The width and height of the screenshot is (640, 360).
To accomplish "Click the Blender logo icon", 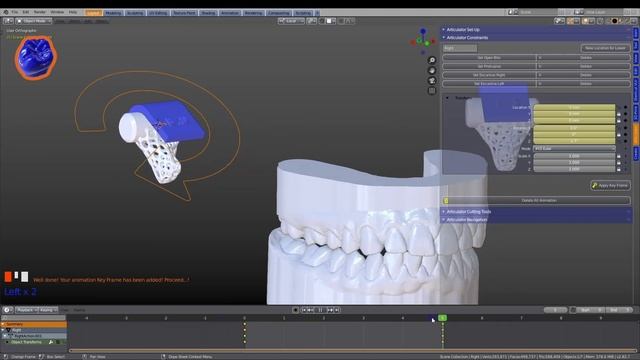I will tap(6, 12).
